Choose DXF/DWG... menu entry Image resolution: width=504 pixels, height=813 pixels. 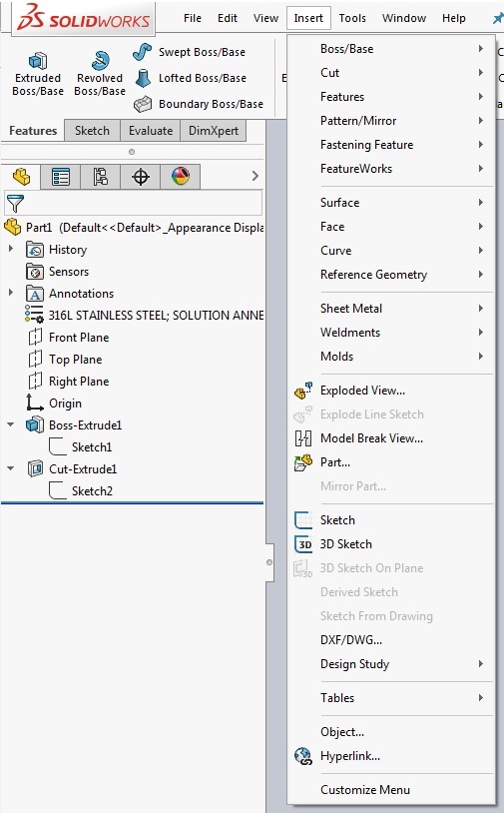coord(391,640)
